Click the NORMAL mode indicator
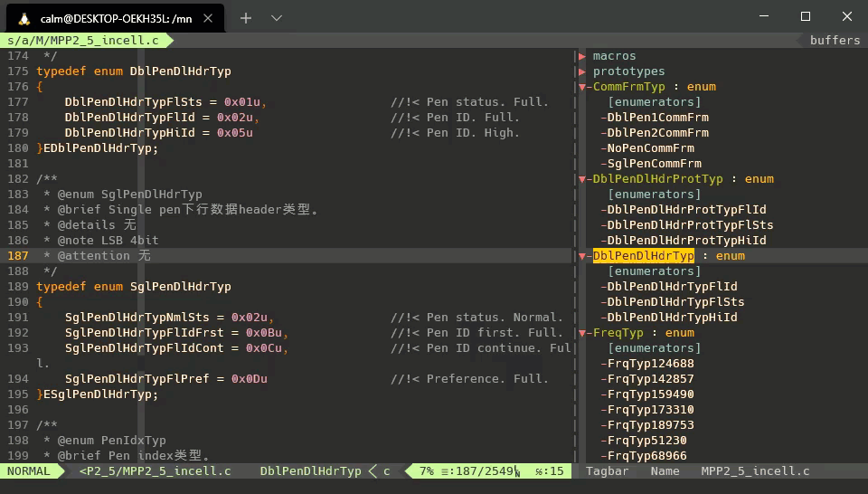The height and width of the screenshot is (494, 868). [x=28, y=471]
